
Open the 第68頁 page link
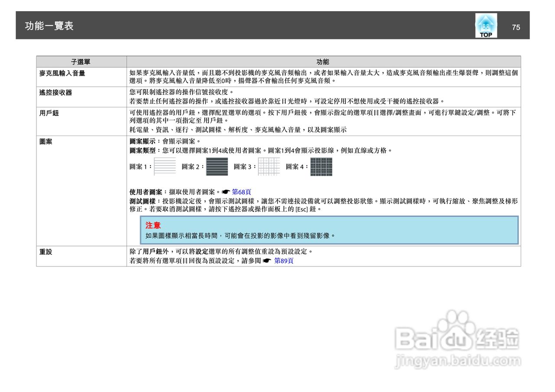pyautogui.click(x=242, y=192)
